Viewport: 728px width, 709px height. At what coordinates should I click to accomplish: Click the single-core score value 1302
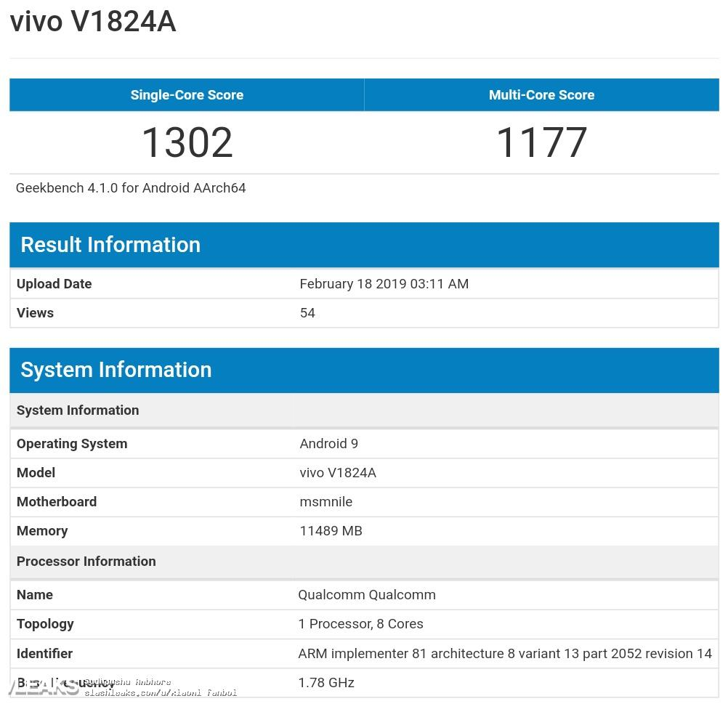[187, 142]
